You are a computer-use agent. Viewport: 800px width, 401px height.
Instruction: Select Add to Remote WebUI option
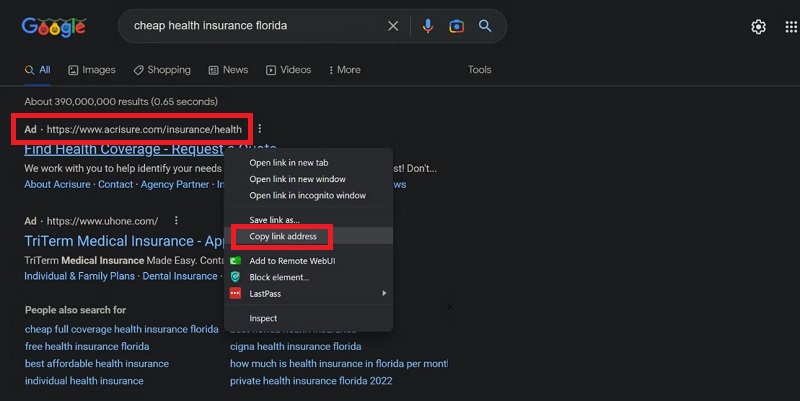292,260
